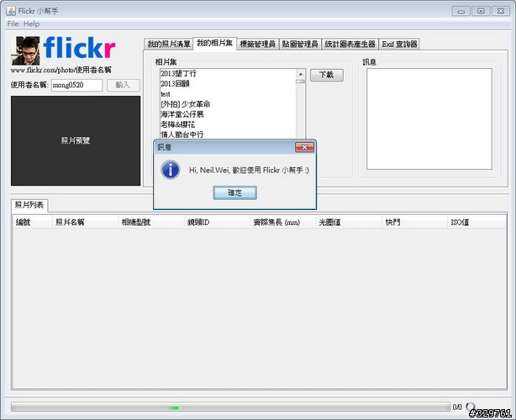Click the album list scroll-up arrow
The width and height of the screenshot is (516, 420).
click(x=301, y=74)
